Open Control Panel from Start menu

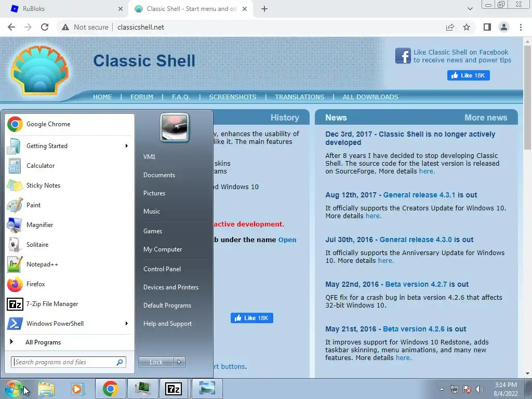pos(162,269)
